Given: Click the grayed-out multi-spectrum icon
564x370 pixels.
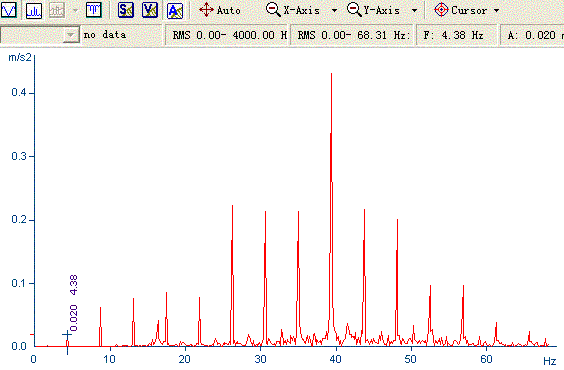Looking at the screenshot, I should [57, 10].
